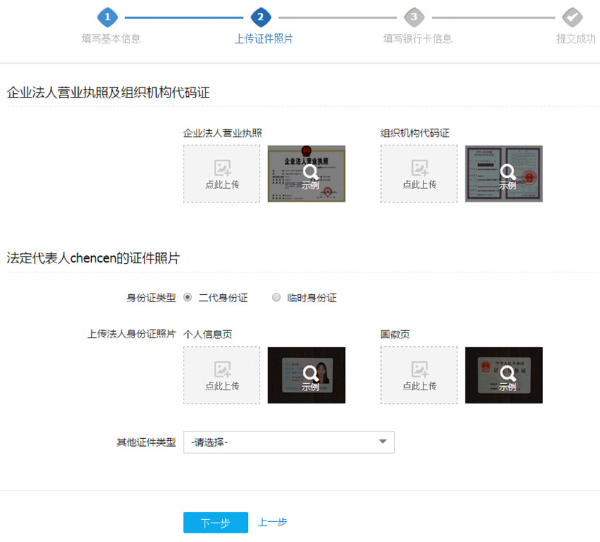Click the organization code certificate upload icon
600x542 pixels.
pos(419,168)
